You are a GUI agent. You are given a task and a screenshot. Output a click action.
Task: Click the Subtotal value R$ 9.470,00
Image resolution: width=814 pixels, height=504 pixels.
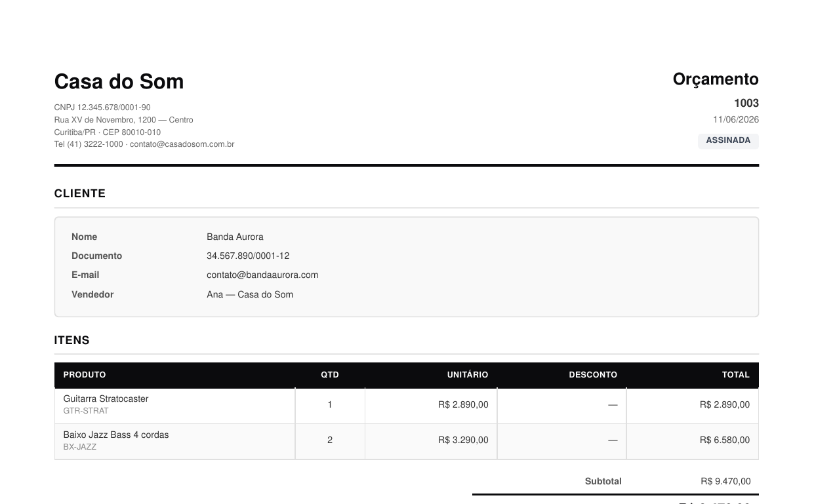(x=726, y=481)
